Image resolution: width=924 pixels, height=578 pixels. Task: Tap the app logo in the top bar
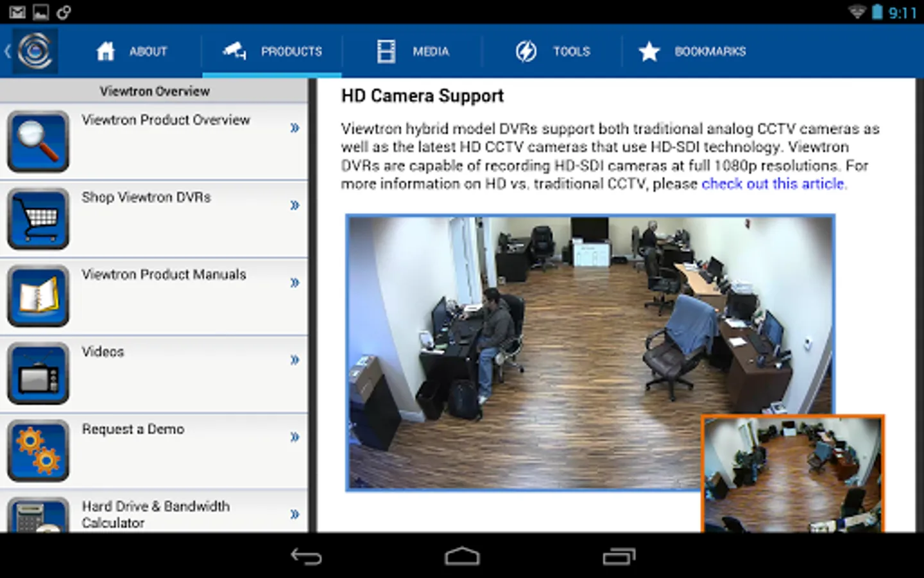35,51
